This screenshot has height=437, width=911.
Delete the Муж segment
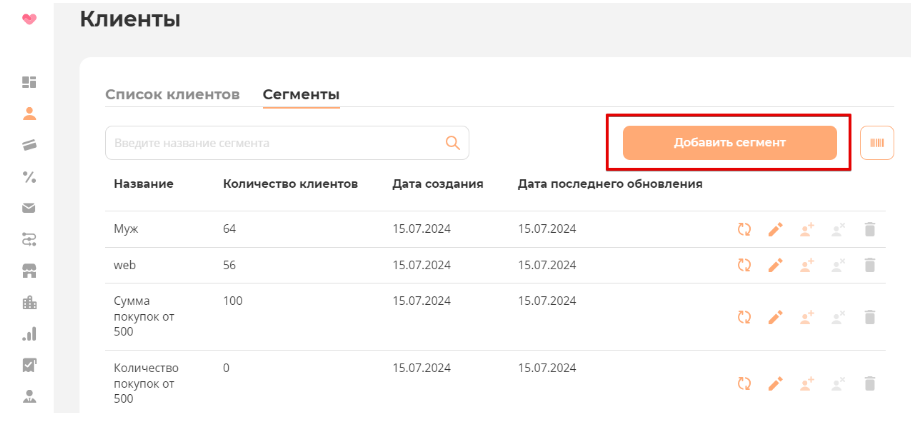click(869, 230)
